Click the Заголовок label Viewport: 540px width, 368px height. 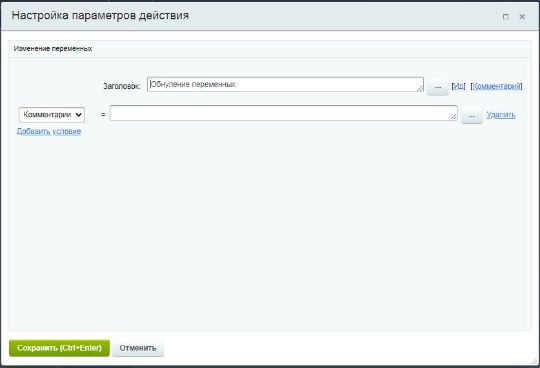pos(122,86)
